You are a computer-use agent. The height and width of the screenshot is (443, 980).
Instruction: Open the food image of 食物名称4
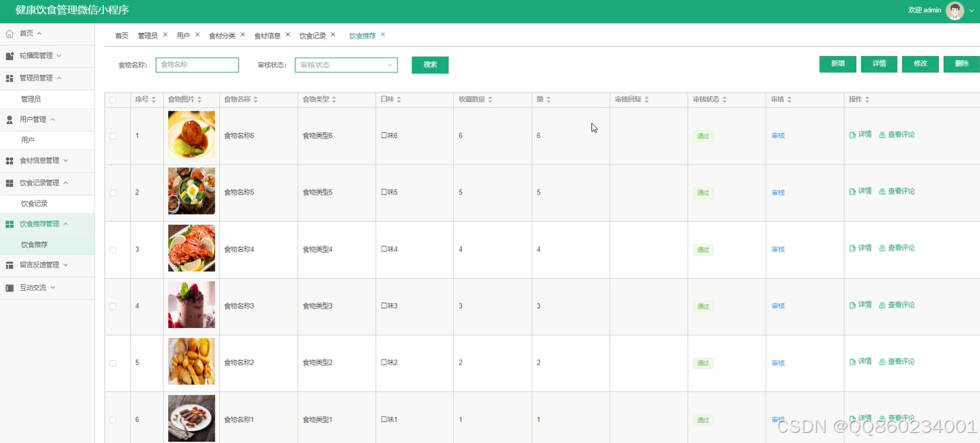point(192,248)
